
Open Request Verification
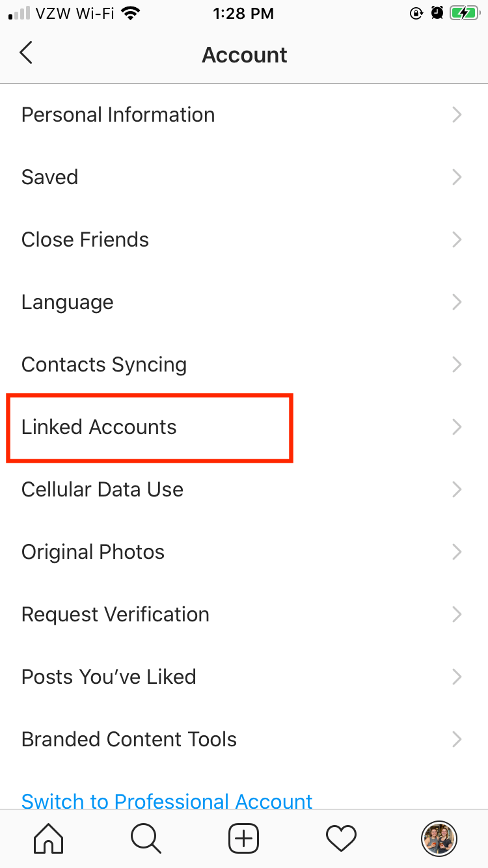[244, 614]
